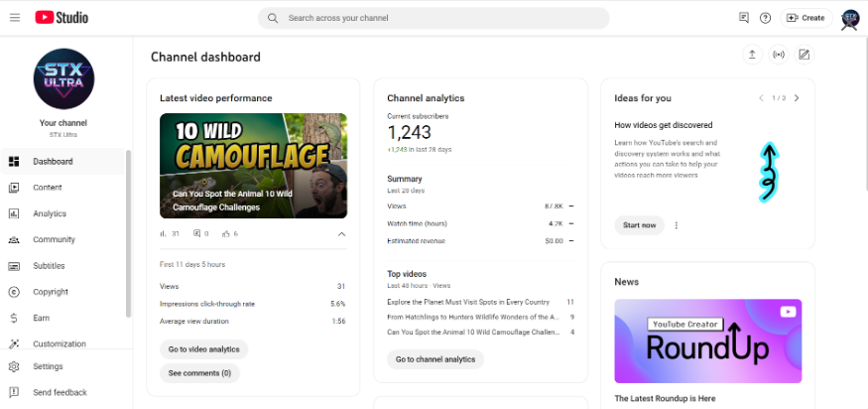Click the Settings gear icon
Screen dimensions: 868x409
pyautogui.click(x=14, y=366)
